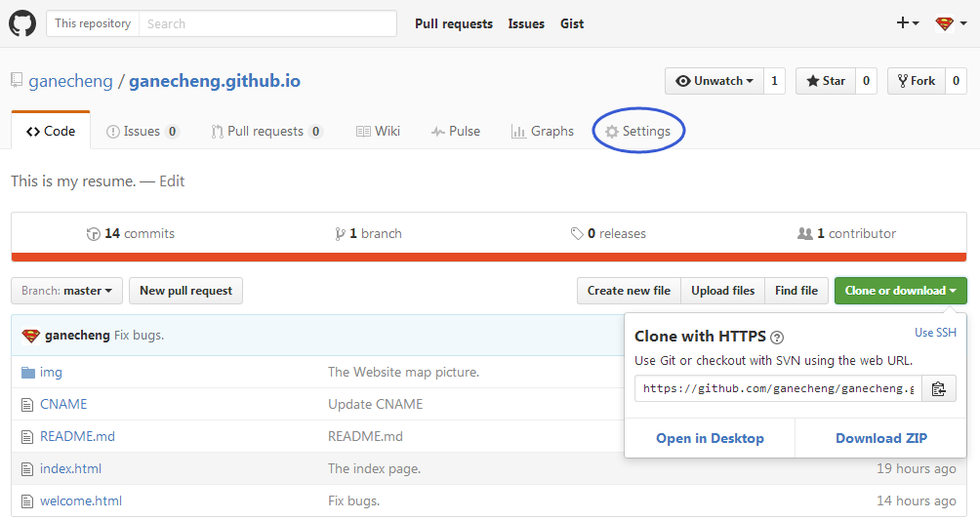Screen dimensions: 980x520
Task: Click 'The index page.' commit message
Action: click(375, 468)
